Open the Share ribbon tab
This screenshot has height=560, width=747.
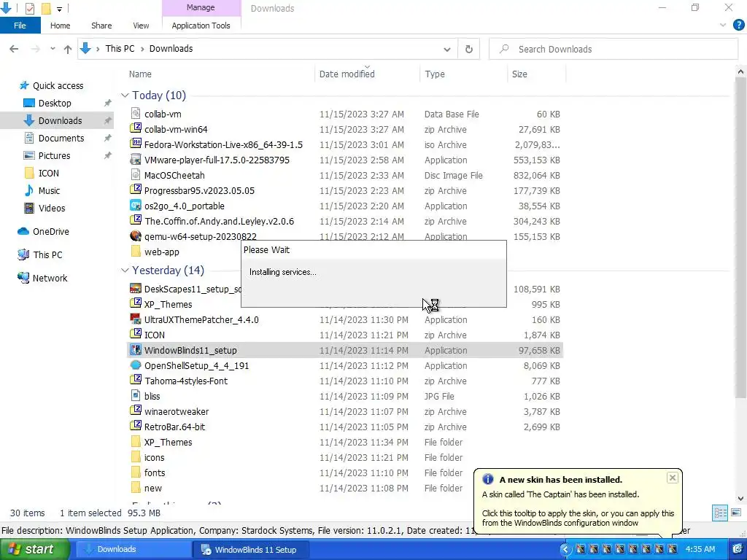click(101, 26)
